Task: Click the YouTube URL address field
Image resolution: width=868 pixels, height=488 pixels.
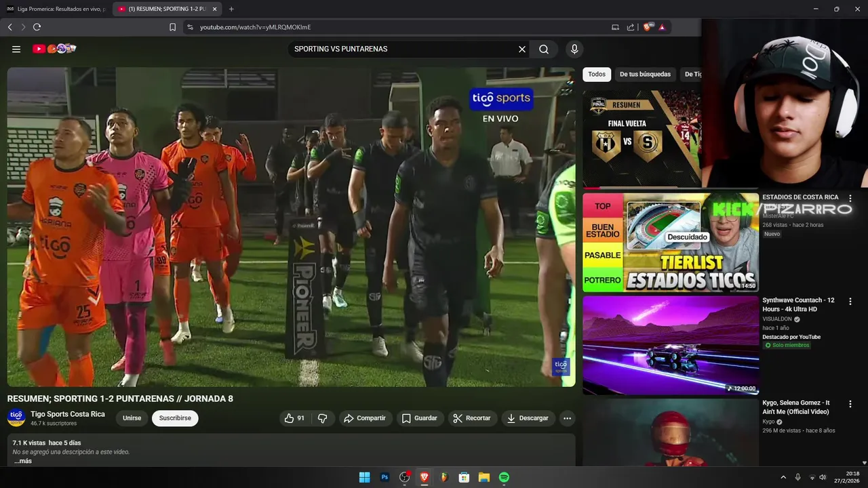Action: [400, 27]
